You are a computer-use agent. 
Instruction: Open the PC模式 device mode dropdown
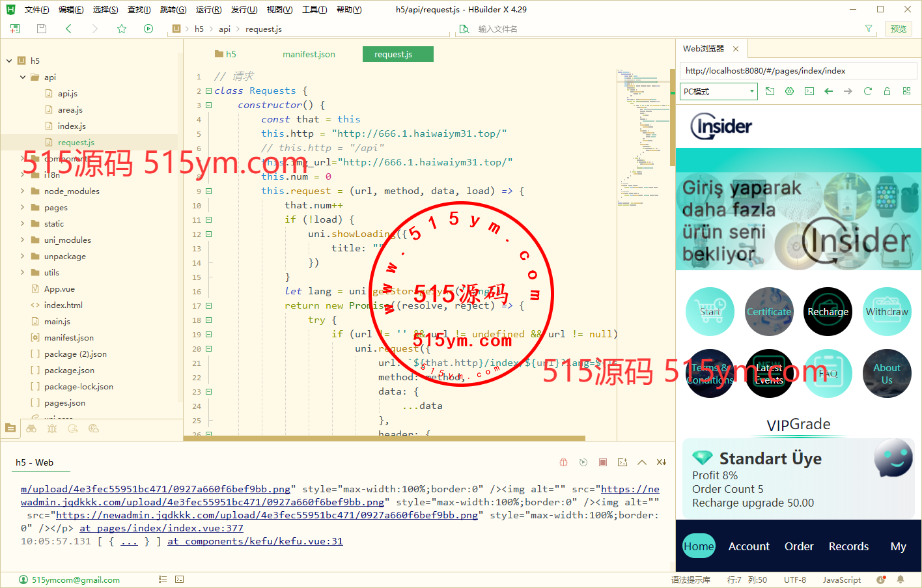719,92
